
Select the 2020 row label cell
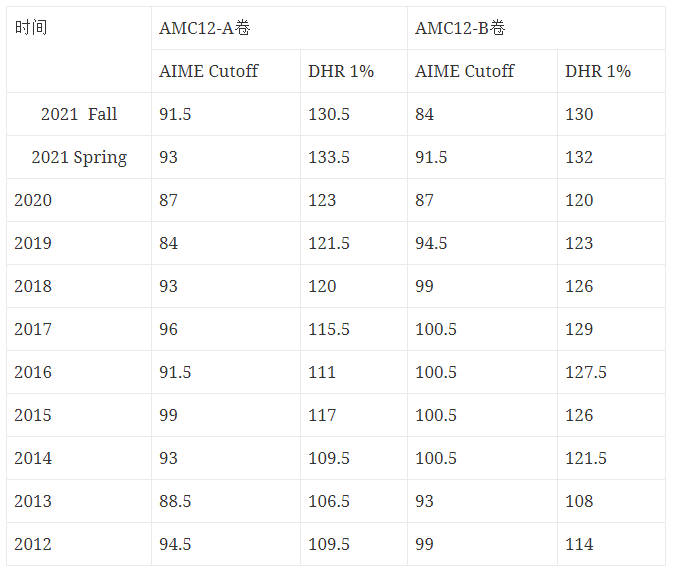pos(79,200)
